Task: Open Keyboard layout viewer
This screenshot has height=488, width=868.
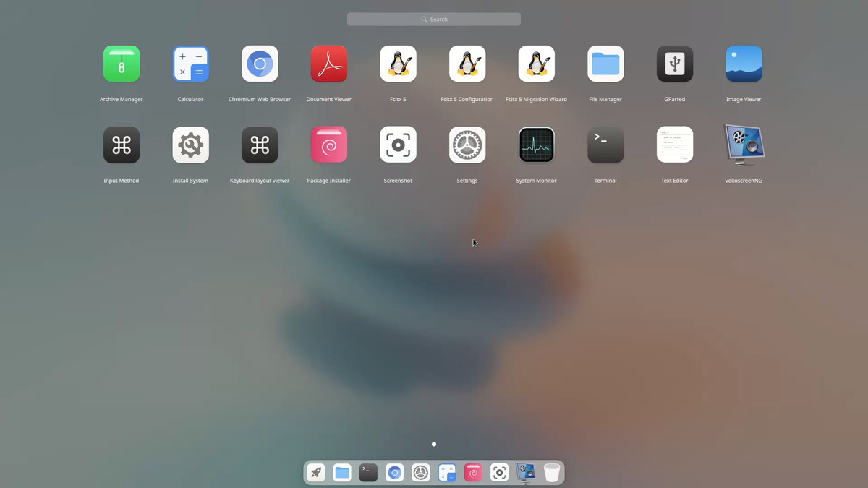Action: tap(260, 145)
